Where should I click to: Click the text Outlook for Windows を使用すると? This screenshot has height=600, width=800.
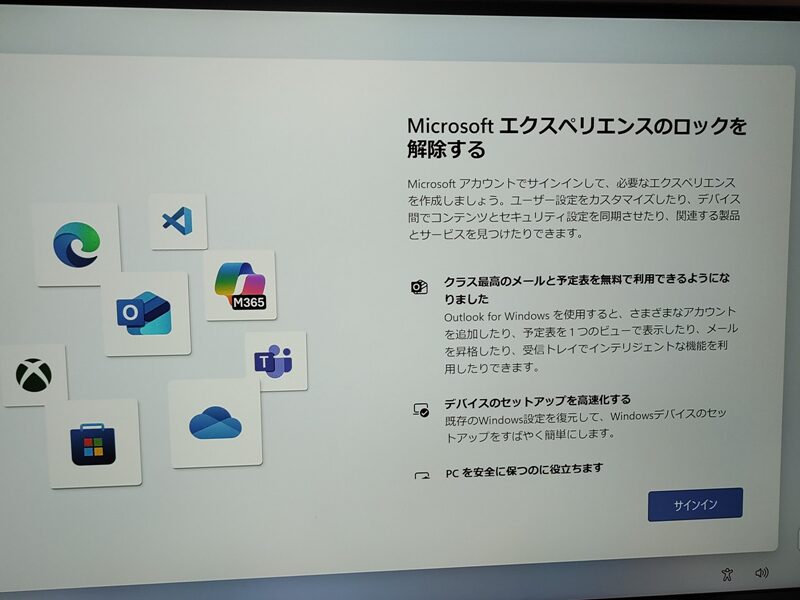coord(591,339)
